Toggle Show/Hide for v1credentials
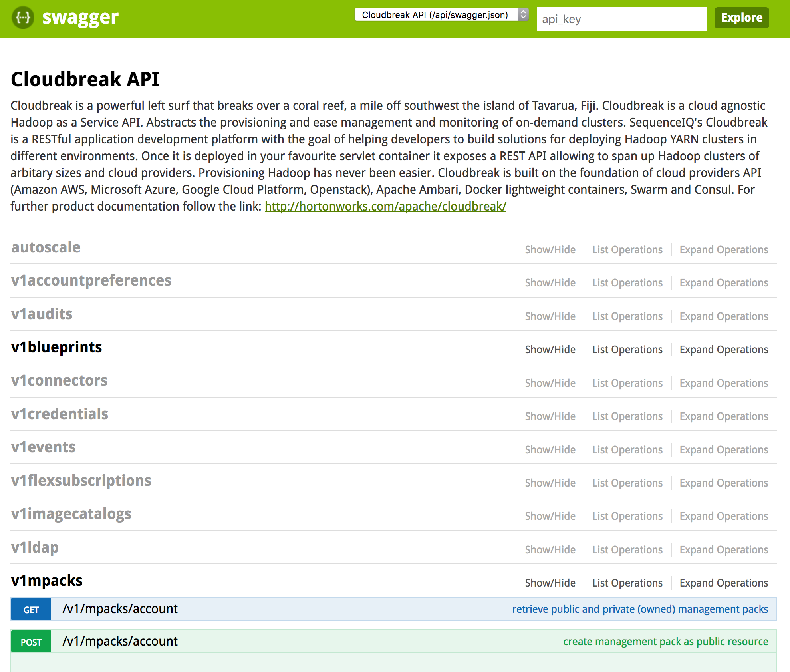 [x=550, y=416]
